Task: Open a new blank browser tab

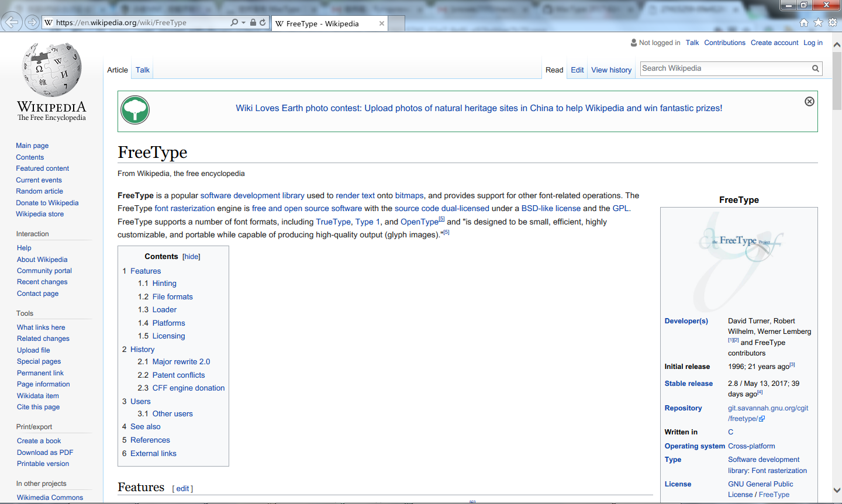Action: tap(396, 23)
